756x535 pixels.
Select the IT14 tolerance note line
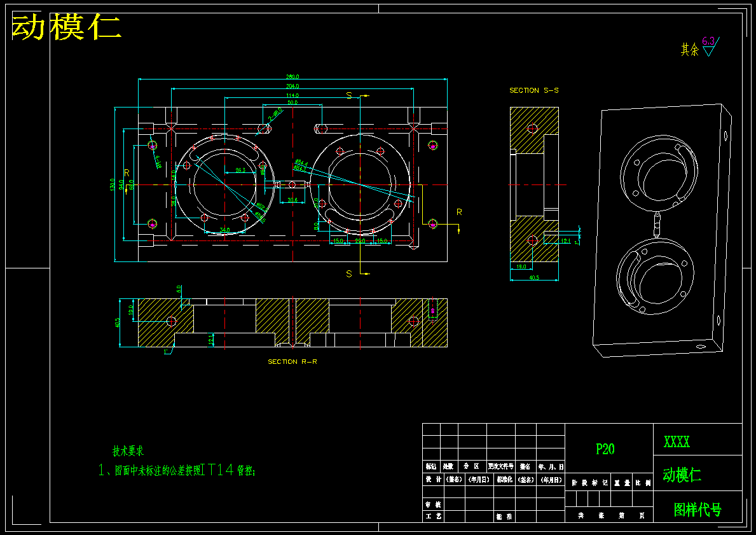[x=177, y=470]
